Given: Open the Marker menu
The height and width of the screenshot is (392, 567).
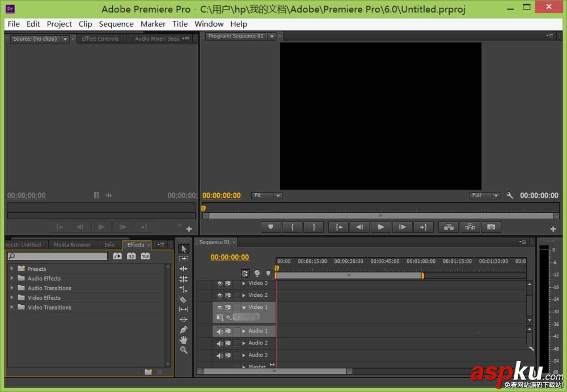Looking at the screenshot, I should pyautogui.click(x=153, y=24).
